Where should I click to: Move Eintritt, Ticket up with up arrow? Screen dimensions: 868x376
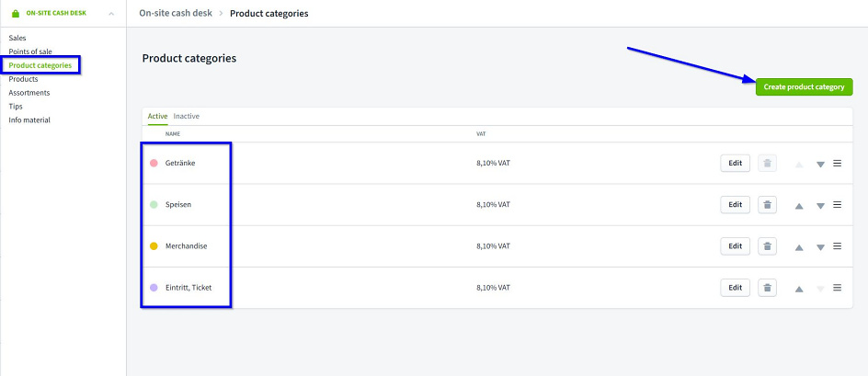[799, 289]
